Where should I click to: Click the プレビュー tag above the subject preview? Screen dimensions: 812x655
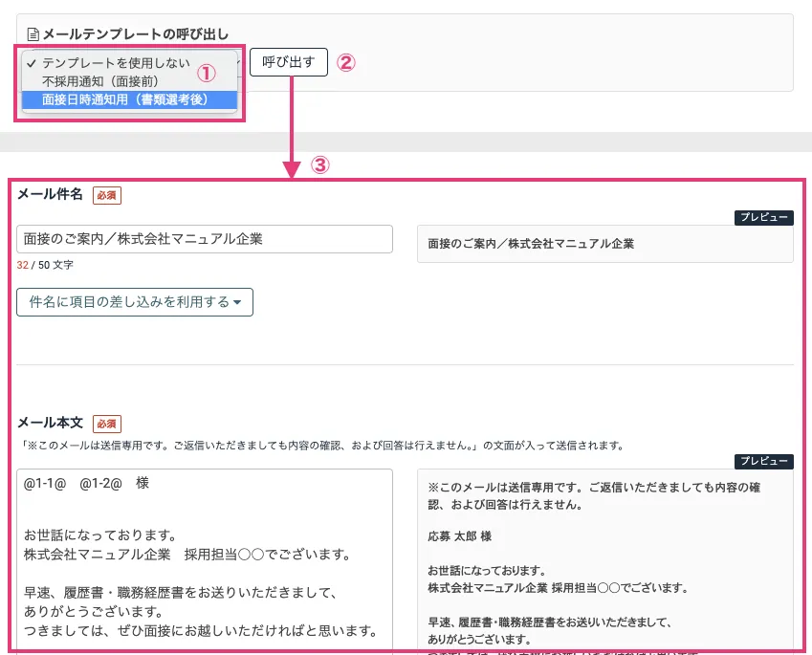click(763, 218)
